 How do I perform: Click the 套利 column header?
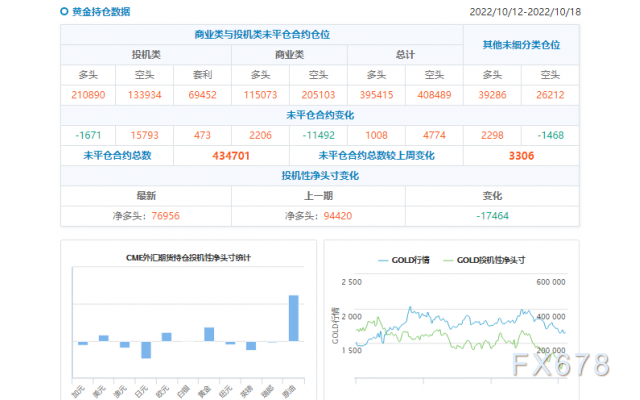(202, 75)
